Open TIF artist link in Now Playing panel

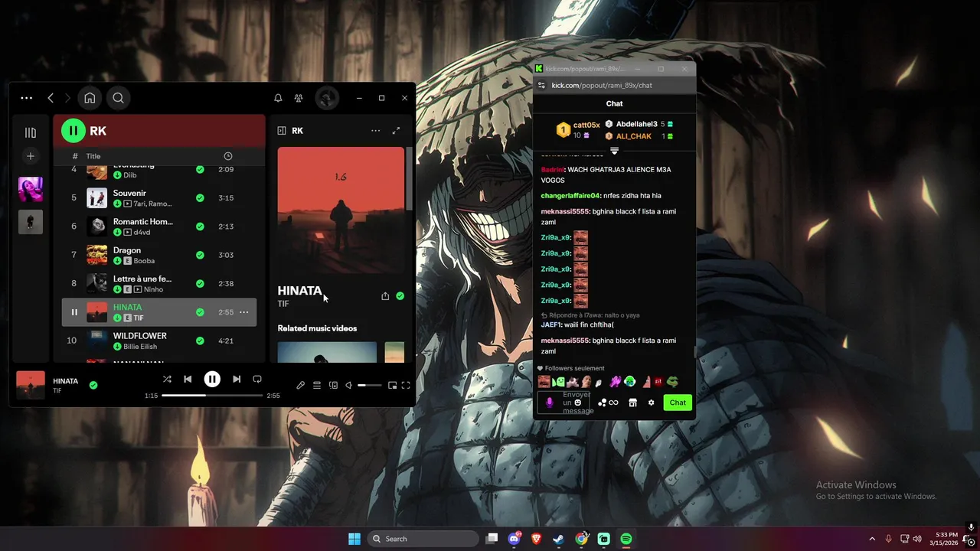coord(283,305)
